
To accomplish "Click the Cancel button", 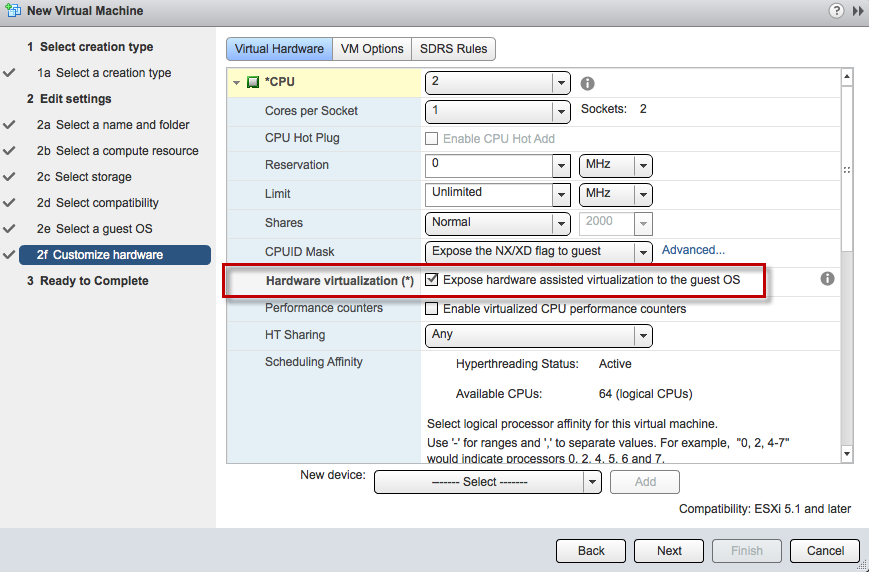I will tap(825, 551).
